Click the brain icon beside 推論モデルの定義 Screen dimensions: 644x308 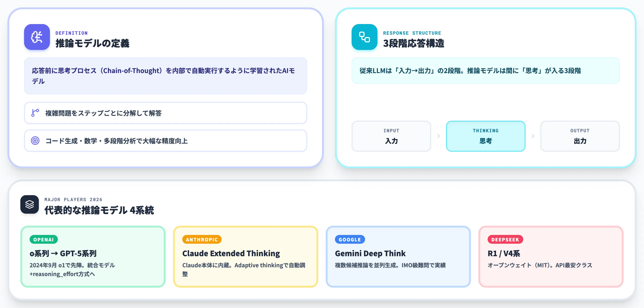tap(37, 37)
